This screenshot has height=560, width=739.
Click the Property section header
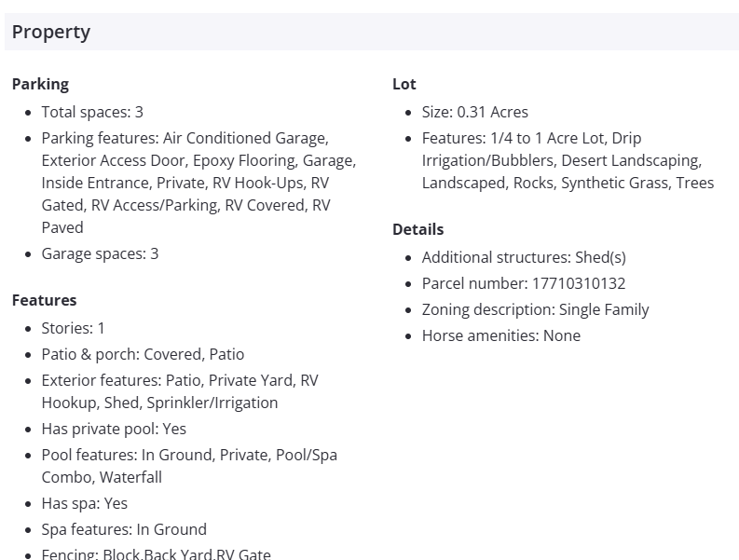pos(51,32)
